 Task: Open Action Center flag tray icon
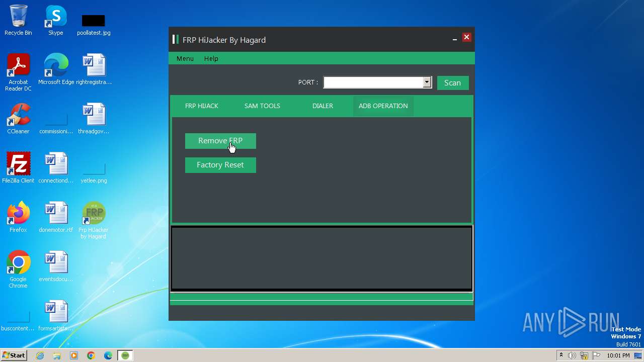coord(596,355)
